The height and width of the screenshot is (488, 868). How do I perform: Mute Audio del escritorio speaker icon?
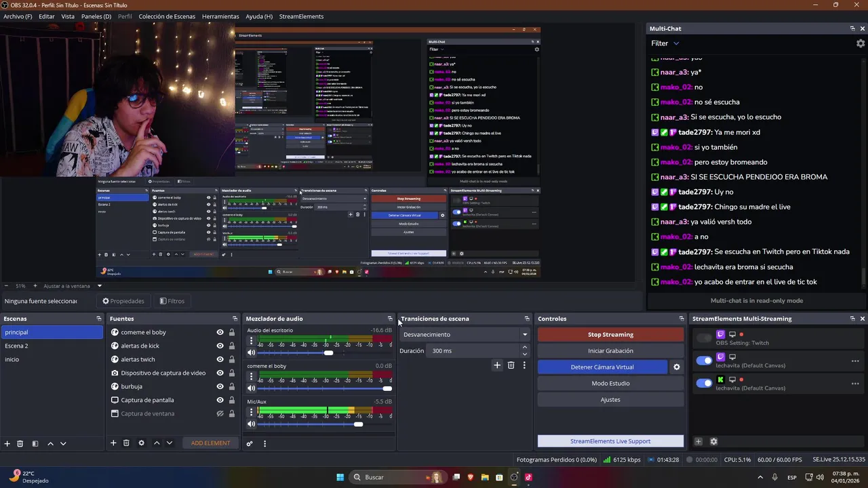(251, 352)
